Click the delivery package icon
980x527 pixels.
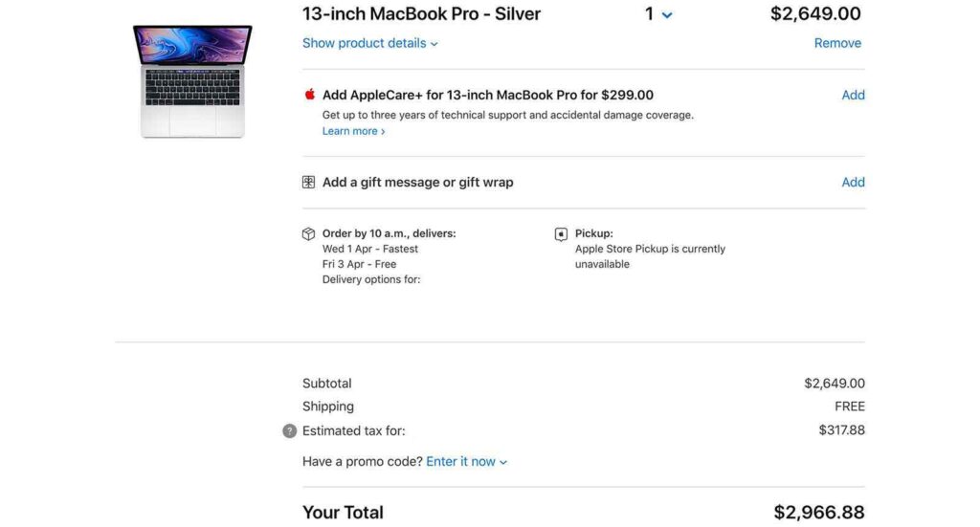click(x=309, y=234)
